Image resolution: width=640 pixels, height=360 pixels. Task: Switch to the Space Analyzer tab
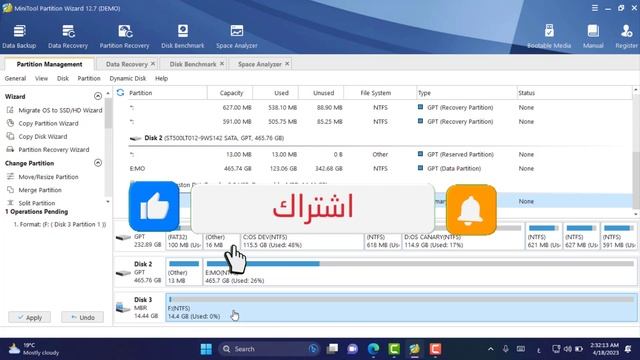260,64
